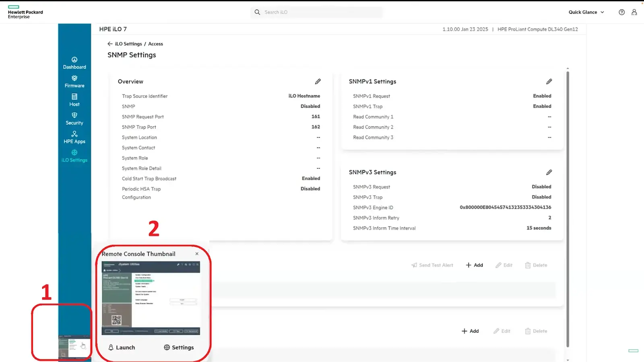The image size is (644, 362).
Task: Edit the Overview card with pencil icon
Action: (318, 82)
